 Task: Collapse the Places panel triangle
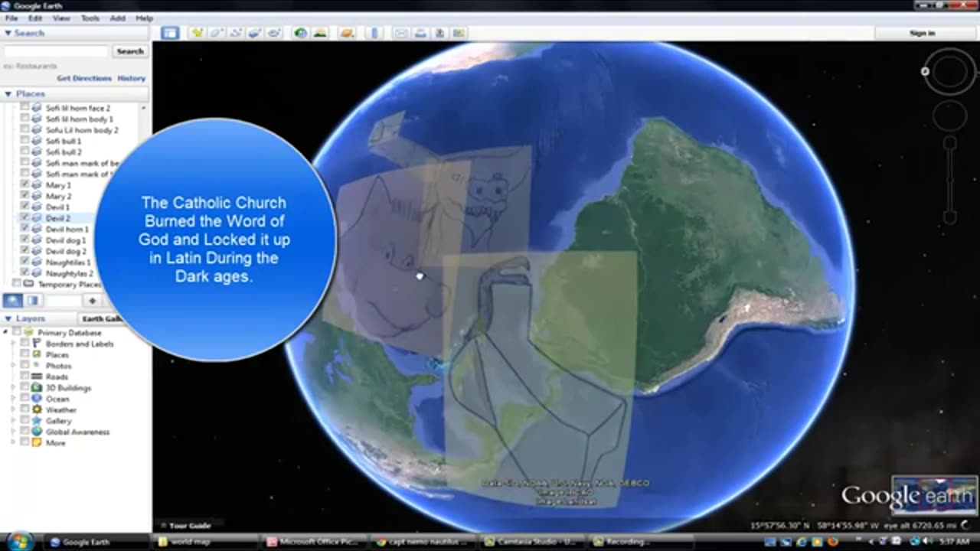tap(8, 93)
